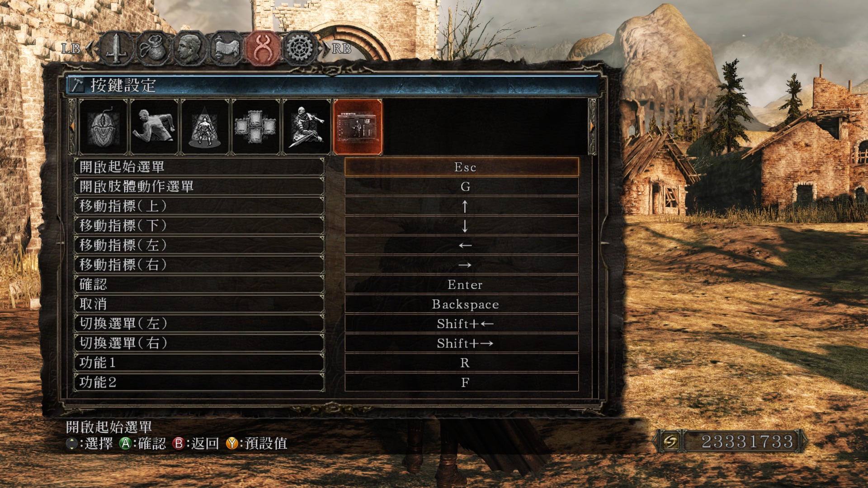Viewport: 868px width, 488px height.
Task: Select the four-slot item switch tab icon
Action: coord(255,127)
